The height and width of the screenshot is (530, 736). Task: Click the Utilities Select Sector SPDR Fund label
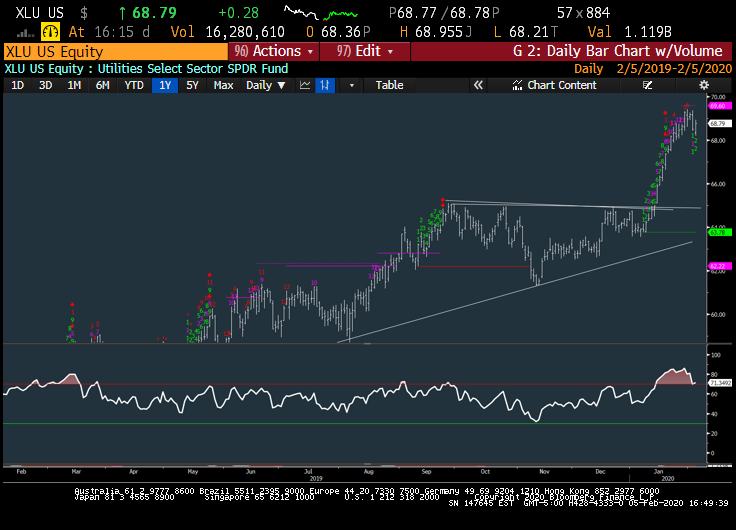pyautogui.click(x=193, y=69)
